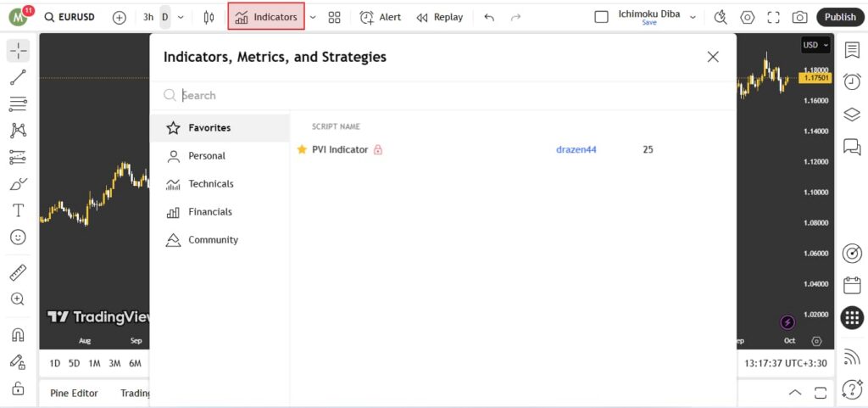
Task: Open drazen44 author profile link
Action: click(576, 150)
